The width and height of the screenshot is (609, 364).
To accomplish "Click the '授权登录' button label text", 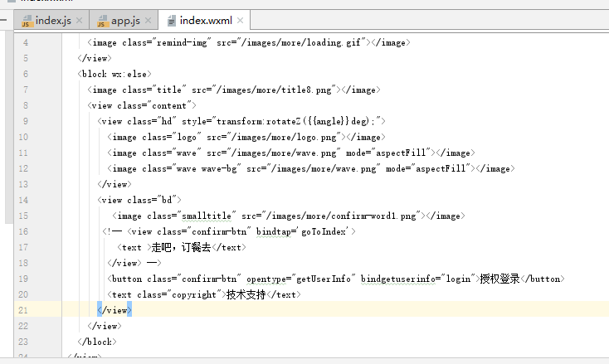I will point(499,279).
